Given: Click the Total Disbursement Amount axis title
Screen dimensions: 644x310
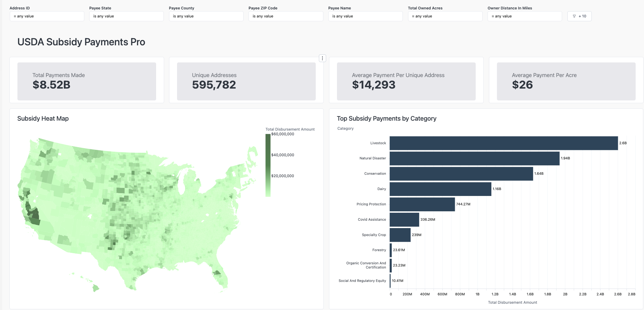Looking at the screenshot, I should [512, 302].
